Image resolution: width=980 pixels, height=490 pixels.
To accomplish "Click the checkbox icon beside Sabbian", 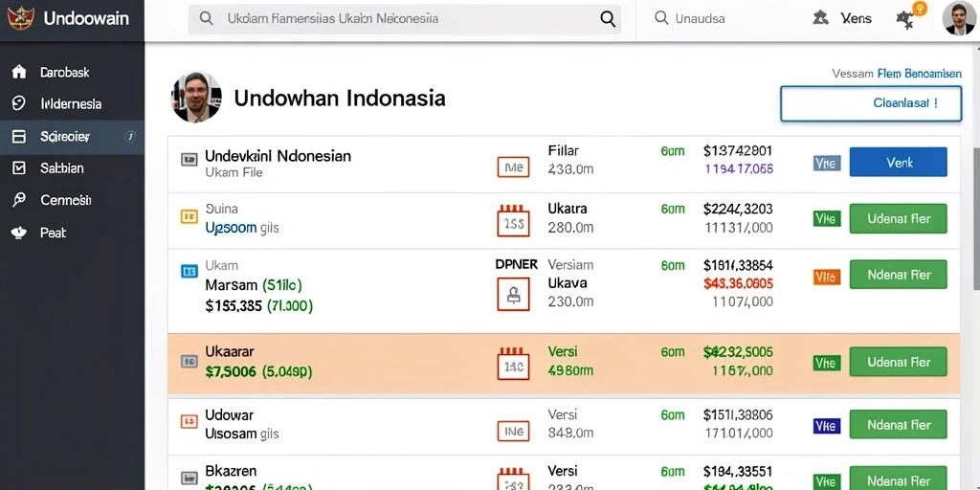I will click(19, 167).
